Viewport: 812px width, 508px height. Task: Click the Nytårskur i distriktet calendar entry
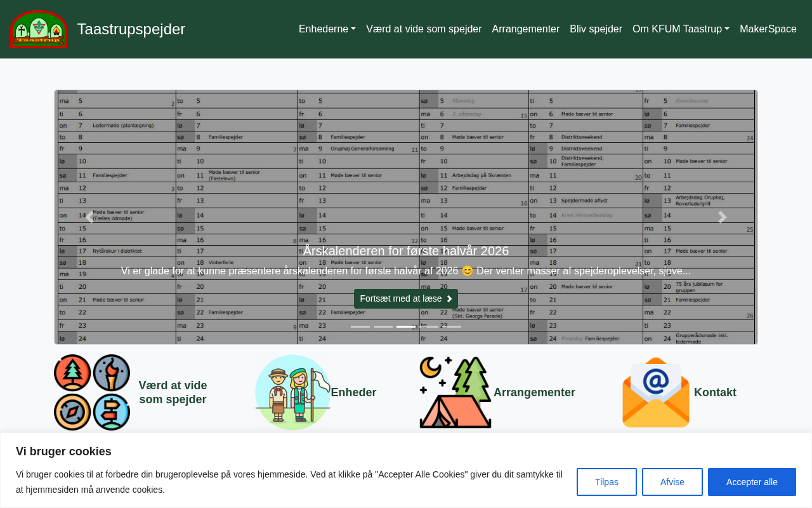click(x=117, y=251)
